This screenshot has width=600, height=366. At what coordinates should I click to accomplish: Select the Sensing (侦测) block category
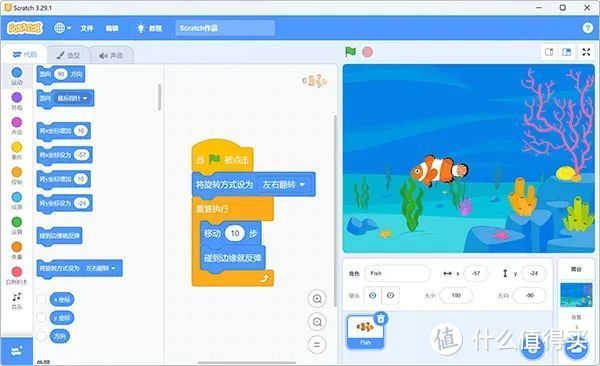(x=16, y=201)
